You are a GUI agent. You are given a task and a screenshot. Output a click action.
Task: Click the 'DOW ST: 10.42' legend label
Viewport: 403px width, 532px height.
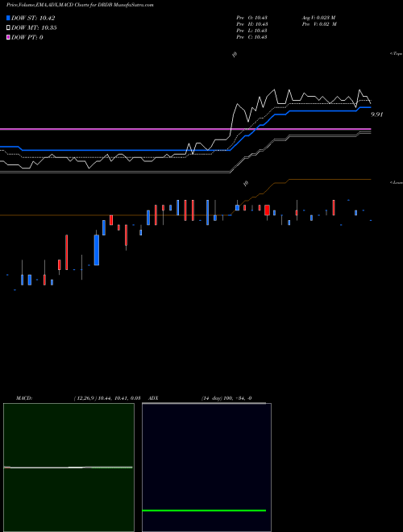tap(33, 18)
